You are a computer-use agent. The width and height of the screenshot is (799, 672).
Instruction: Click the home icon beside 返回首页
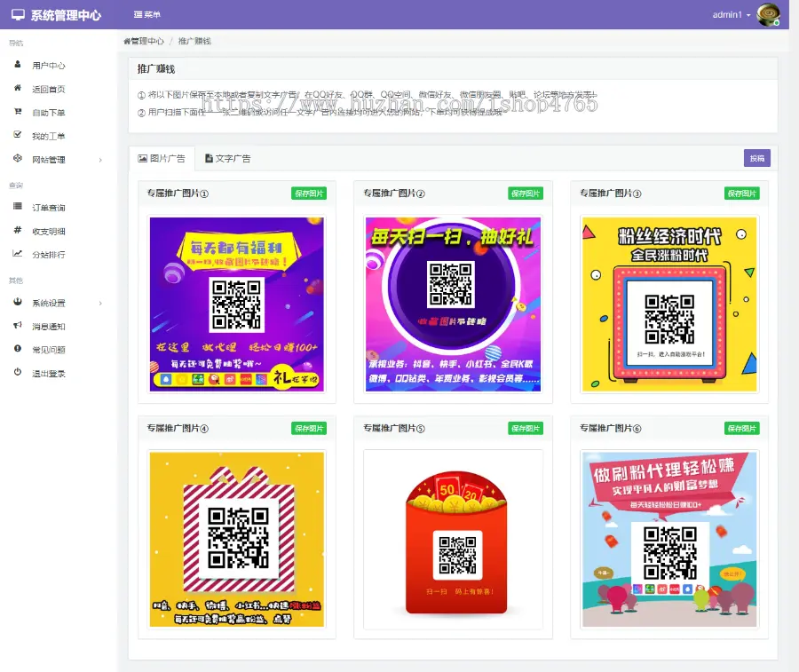(x=18, y=88)
